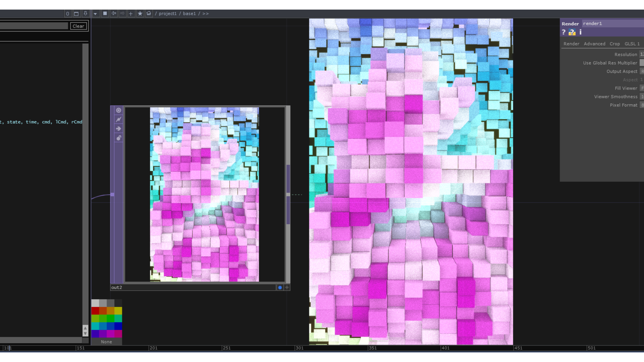Click the filled square pane icon
This screenshot has height=362, width=644.
(105, 13)
